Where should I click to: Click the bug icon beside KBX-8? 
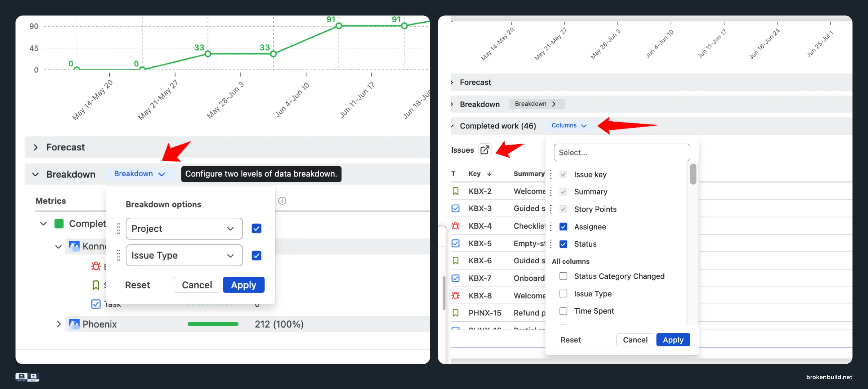click(x=455, y=296)
